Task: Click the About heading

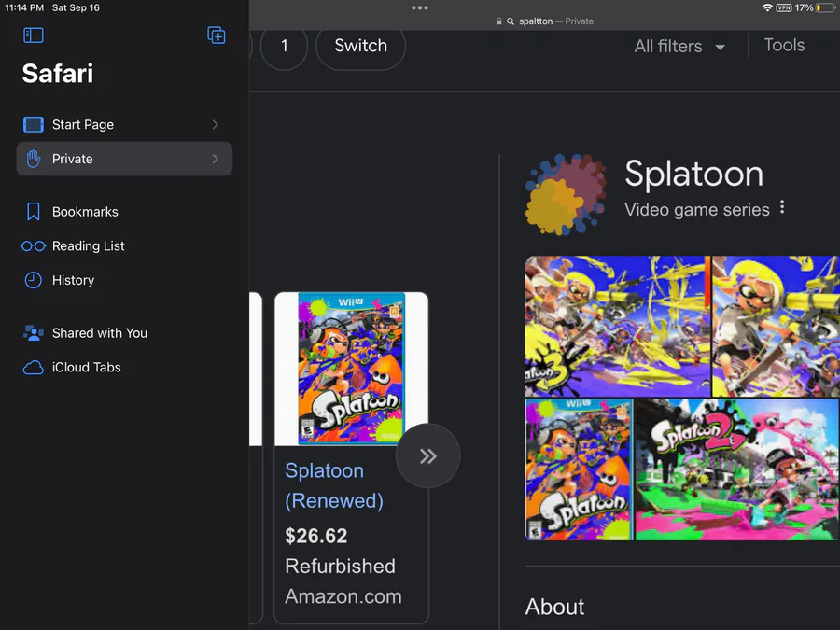Action: [x=554, y=607]
